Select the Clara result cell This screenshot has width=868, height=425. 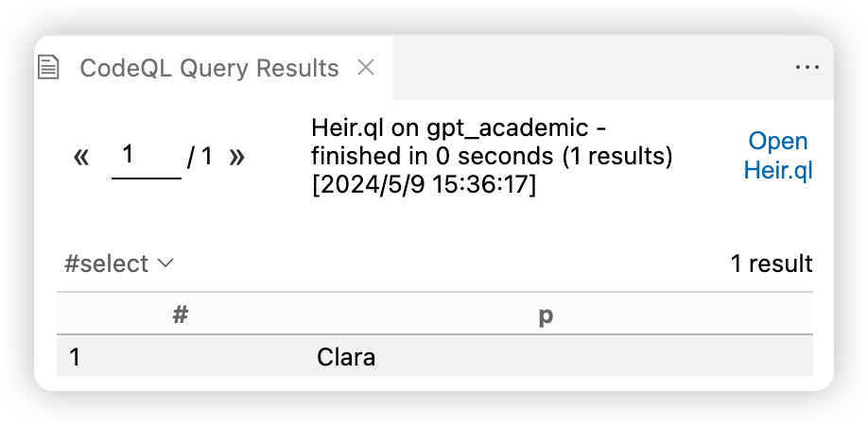(346, 358)
